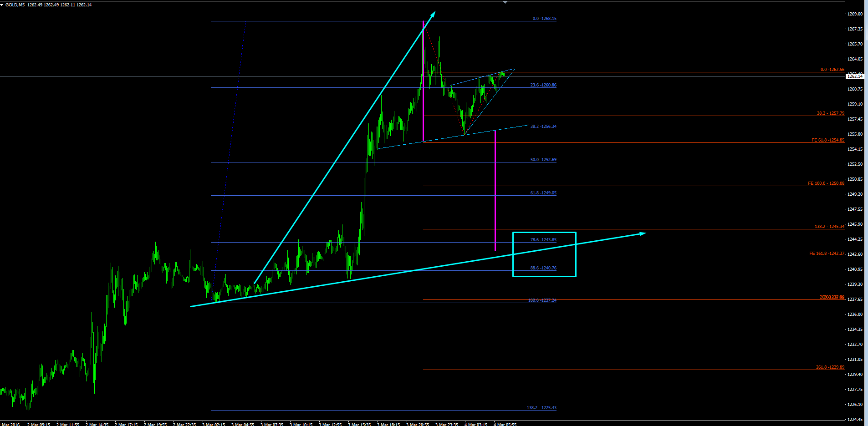Click the GOLD,M5 symbol title
868x426 pixels.
[x=15, y=5]
